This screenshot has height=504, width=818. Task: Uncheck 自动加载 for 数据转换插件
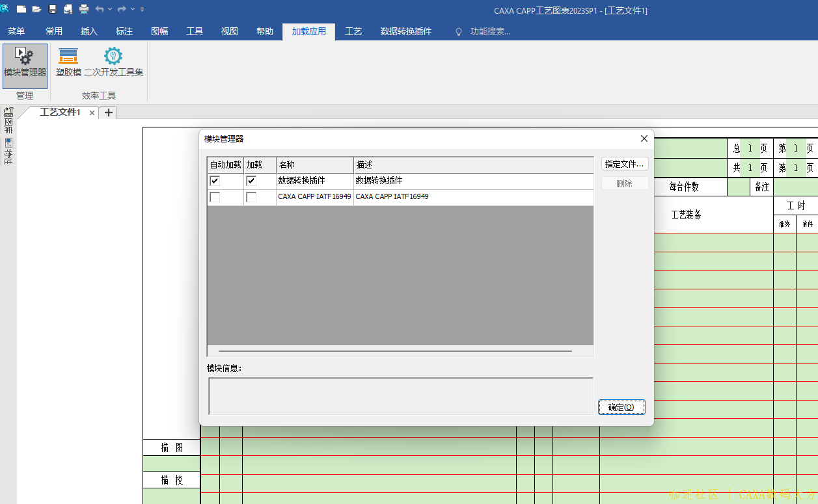click(x=215, y=181)
